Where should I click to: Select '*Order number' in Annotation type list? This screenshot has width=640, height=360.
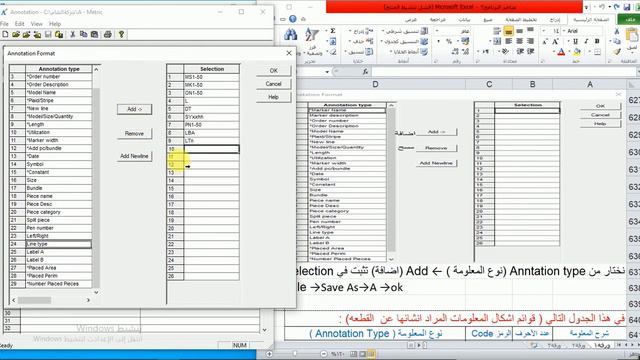point(58,77)
